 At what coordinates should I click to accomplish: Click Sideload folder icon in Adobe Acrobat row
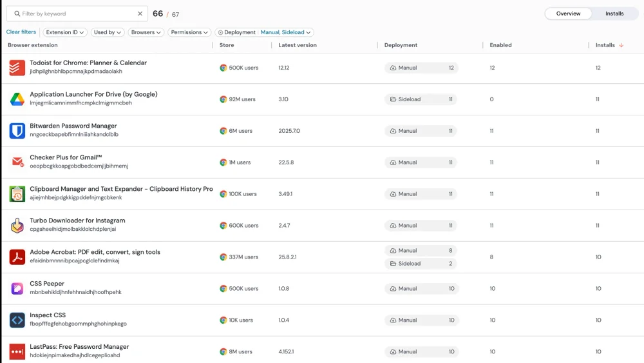click(x=393, y=264)
